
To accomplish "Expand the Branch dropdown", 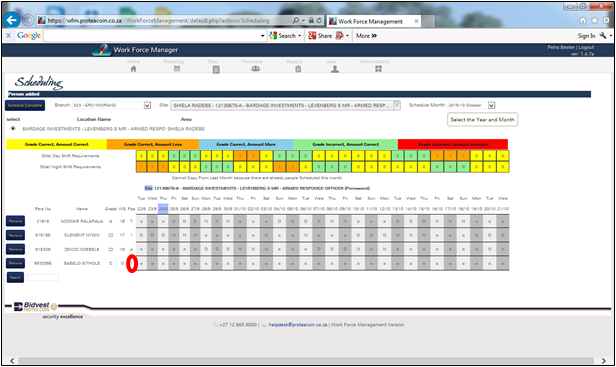I will 147,105.
